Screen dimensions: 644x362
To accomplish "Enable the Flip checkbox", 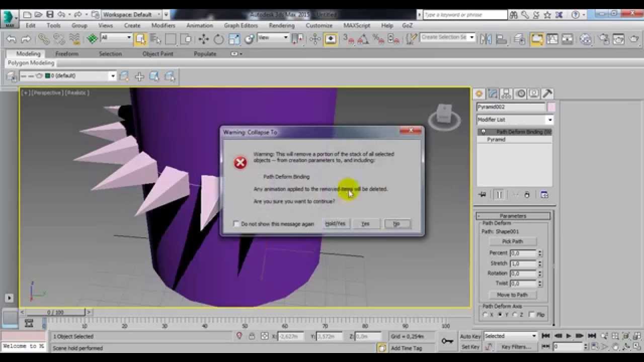I will (532, 315).
